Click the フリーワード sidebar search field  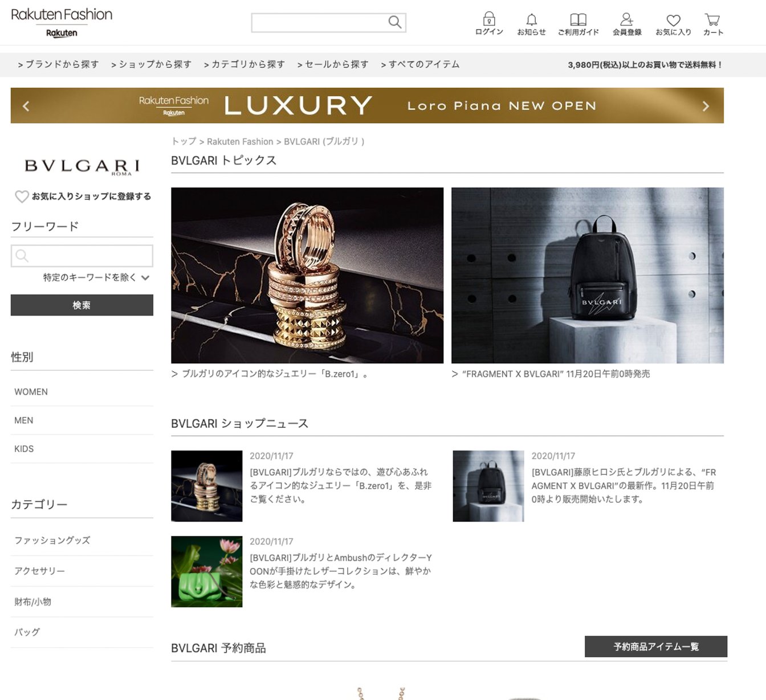[x=82, y=256]
